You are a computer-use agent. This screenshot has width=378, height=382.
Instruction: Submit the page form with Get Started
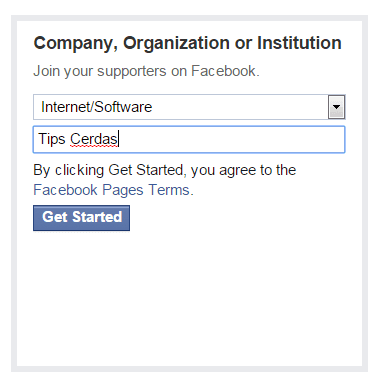click(x=81, y=218)
